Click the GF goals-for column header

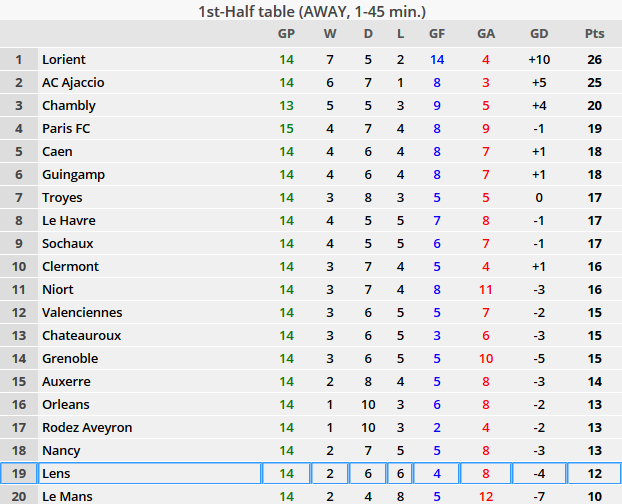pyautogui.click(x=437, y=34)
